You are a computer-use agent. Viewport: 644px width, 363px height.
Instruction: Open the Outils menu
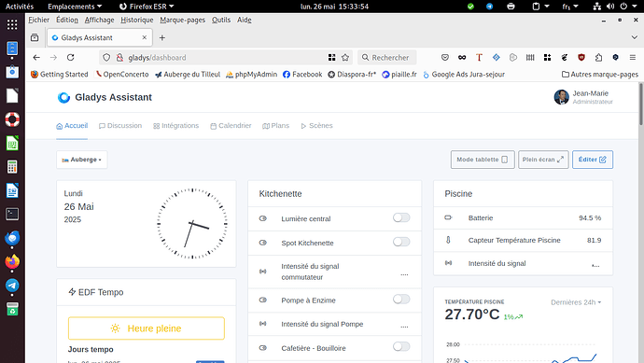(221, 20)
